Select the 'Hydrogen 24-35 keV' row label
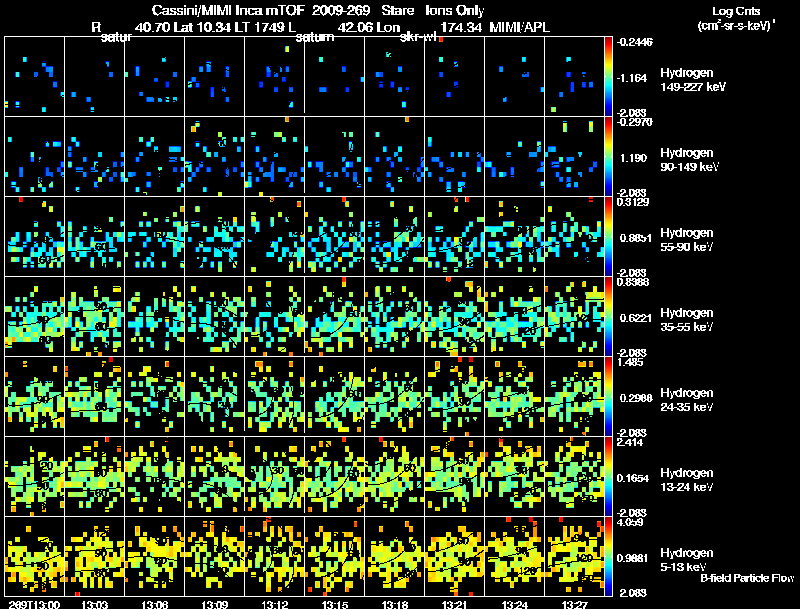 point(687,400)
